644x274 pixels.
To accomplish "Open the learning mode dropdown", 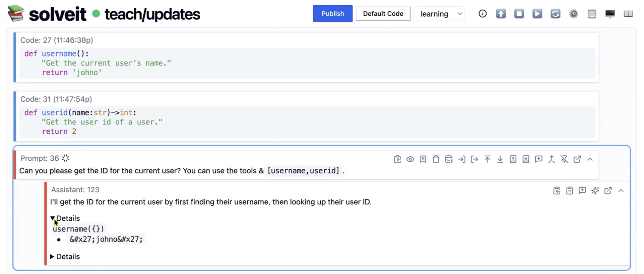I will [439, 14].
